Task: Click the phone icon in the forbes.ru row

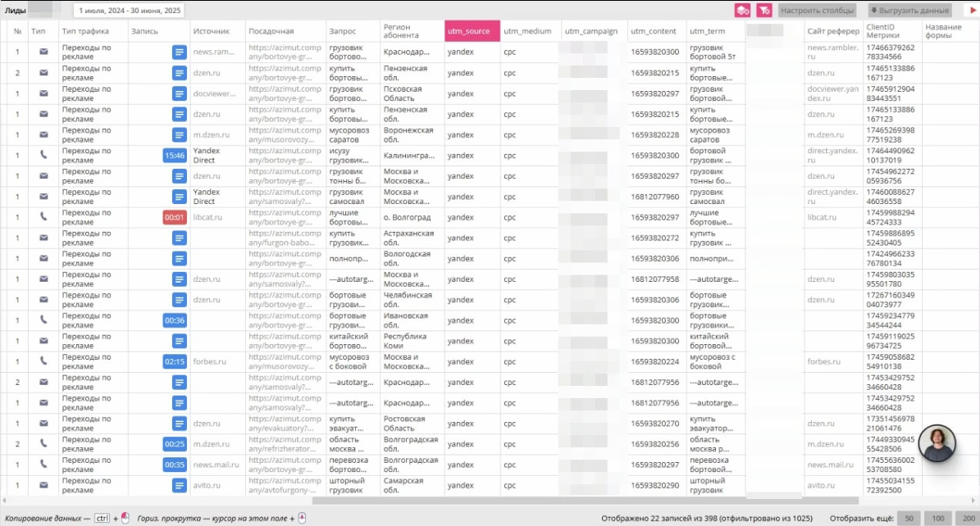Action: tap(43, 361)
